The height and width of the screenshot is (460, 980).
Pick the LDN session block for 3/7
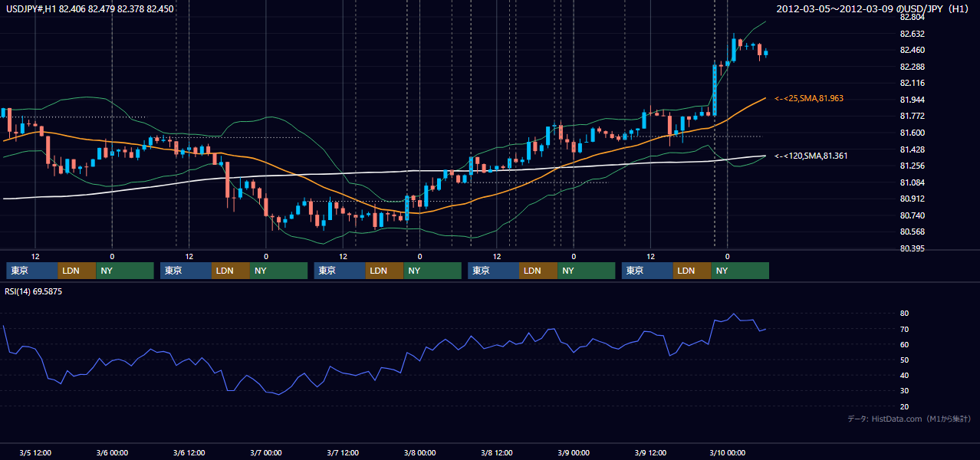[x=385, y=271]
